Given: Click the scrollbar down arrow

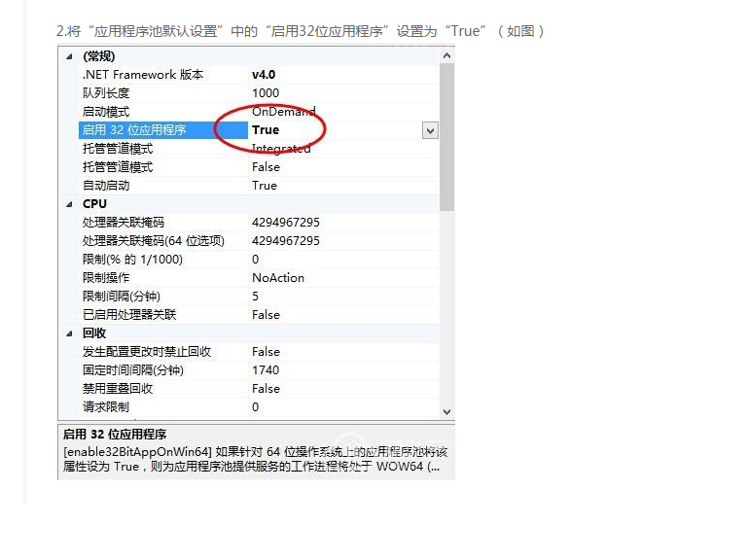Looking at the screenshot, I should (446, 411).
